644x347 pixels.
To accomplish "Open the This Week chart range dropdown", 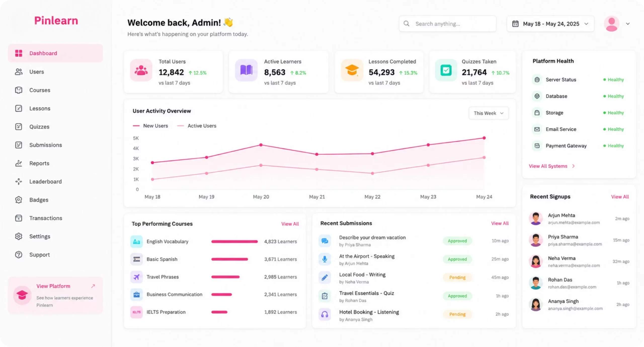I will 489,113.
